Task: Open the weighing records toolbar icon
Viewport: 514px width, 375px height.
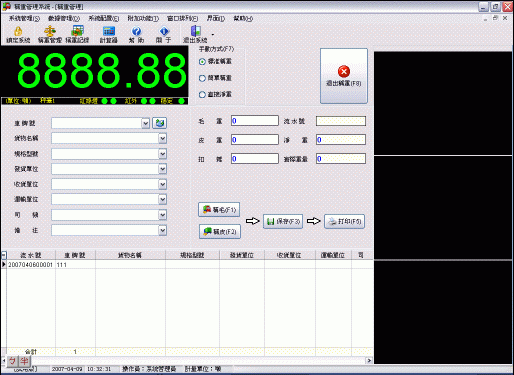Action: tap(77, 31)
